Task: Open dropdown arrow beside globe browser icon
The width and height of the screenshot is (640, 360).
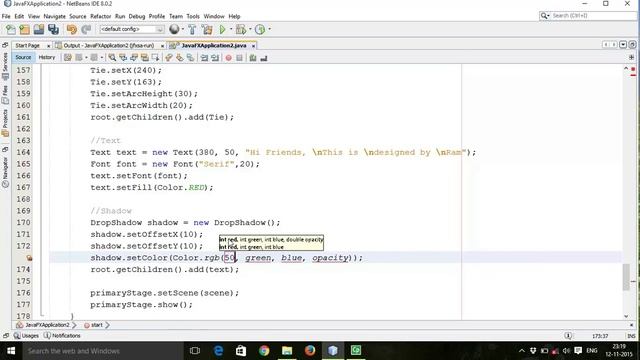Action: pos(182,29)
